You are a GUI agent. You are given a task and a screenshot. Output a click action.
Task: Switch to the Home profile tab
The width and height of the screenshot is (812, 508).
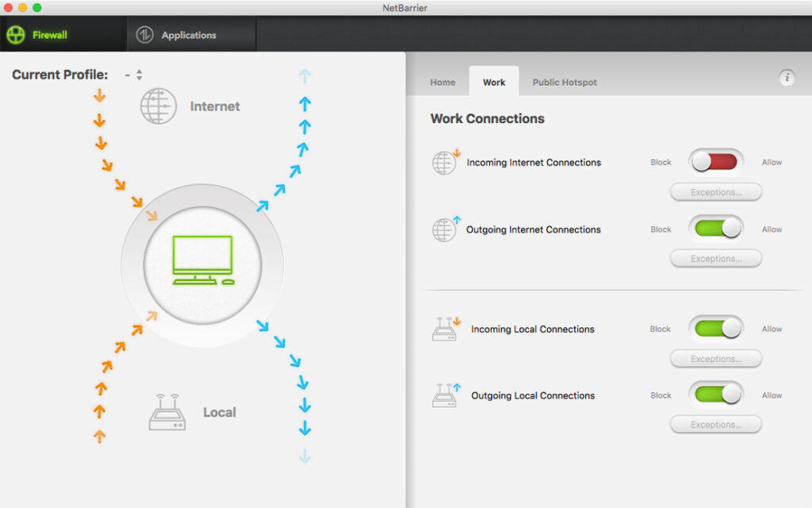442,83
